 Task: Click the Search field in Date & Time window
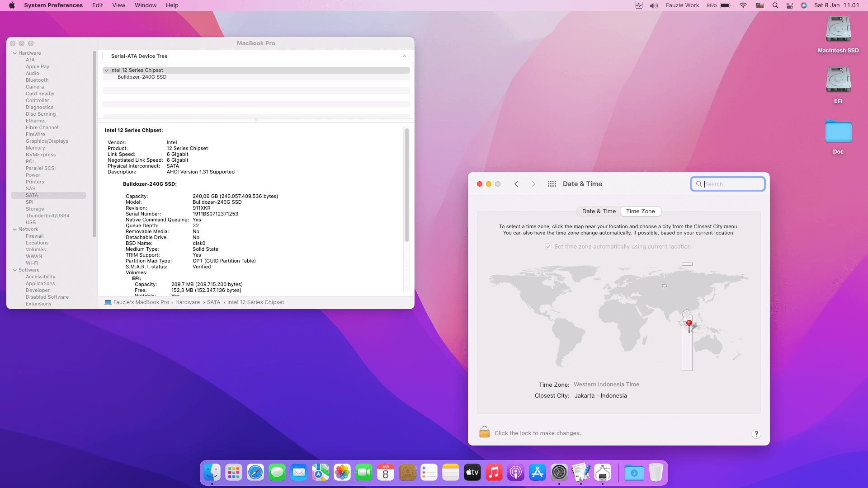pyautogui.click(x=728, y=184)
